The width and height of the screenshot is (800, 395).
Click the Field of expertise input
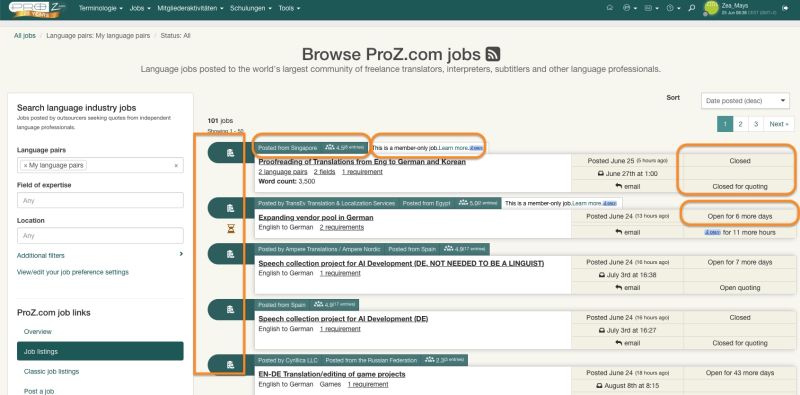100,201
